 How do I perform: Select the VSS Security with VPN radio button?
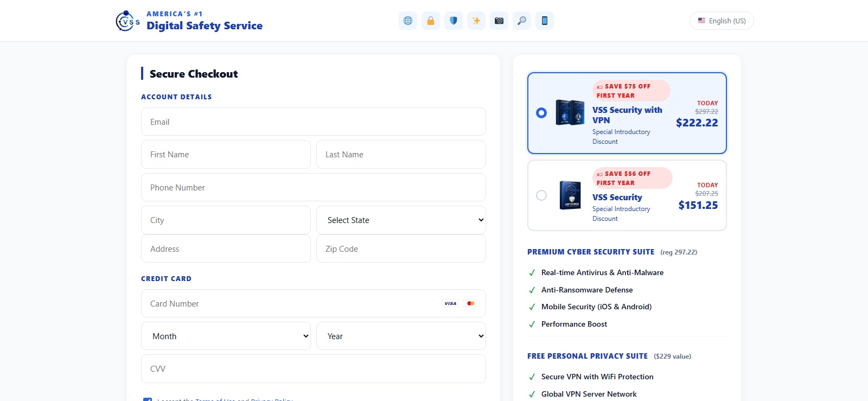click(541, 113)
